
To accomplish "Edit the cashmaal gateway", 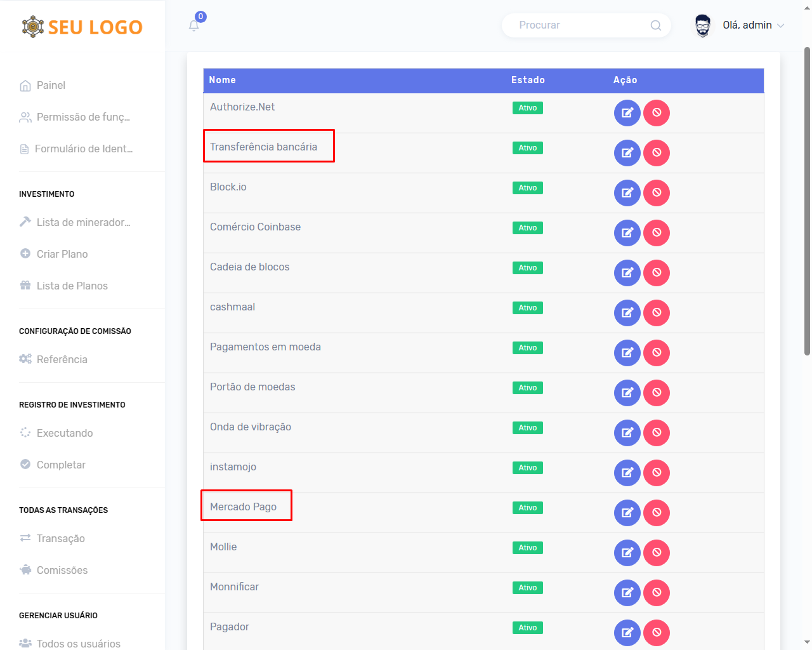I will [627, 313].
